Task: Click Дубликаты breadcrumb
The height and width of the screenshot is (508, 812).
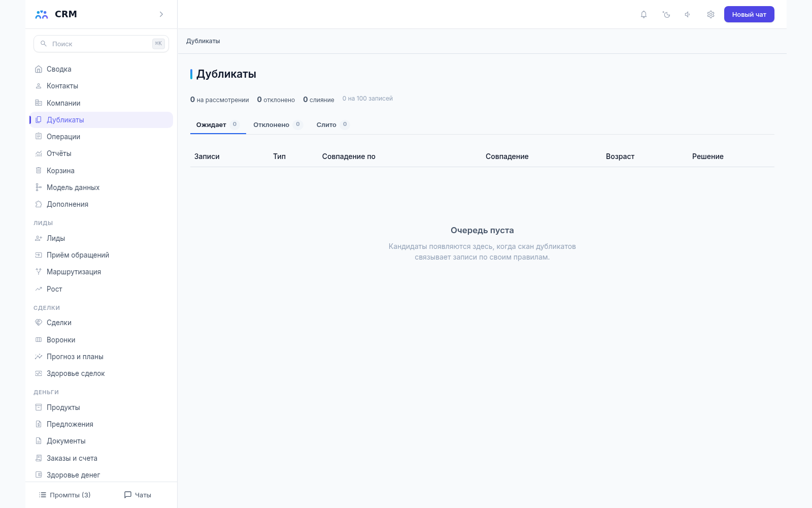Action: [203, 41]
